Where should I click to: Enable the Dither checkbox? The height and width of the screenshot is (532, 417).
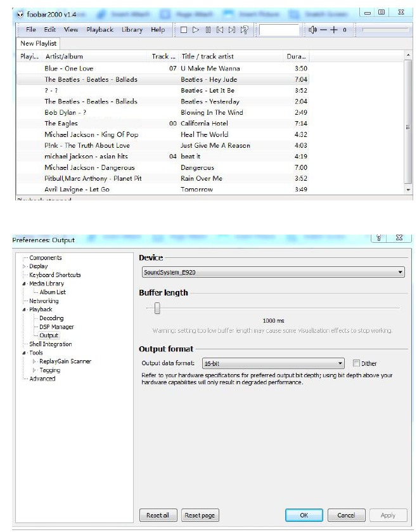[356, 363]
